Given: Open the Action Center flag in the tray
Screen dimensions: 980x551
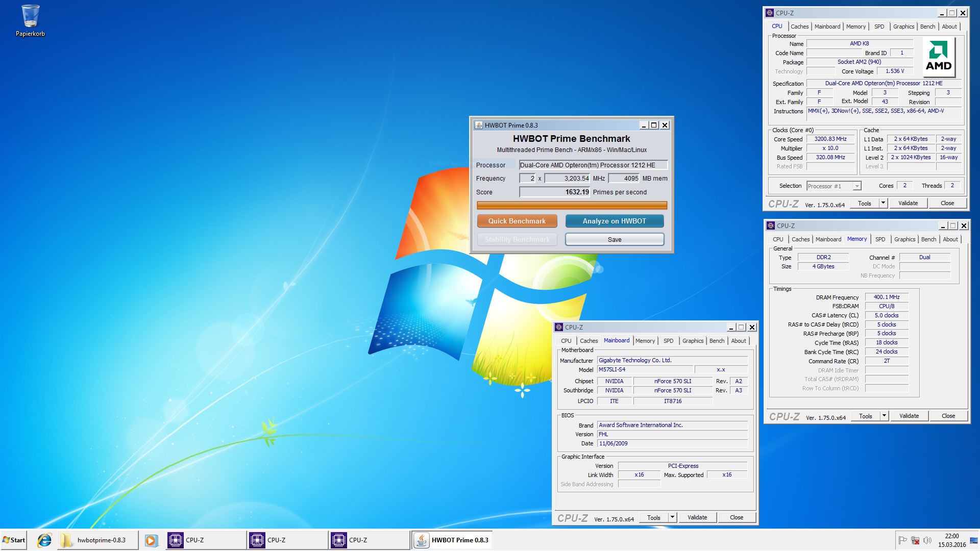Looking at the screenshot, I should tap(902, 540).
